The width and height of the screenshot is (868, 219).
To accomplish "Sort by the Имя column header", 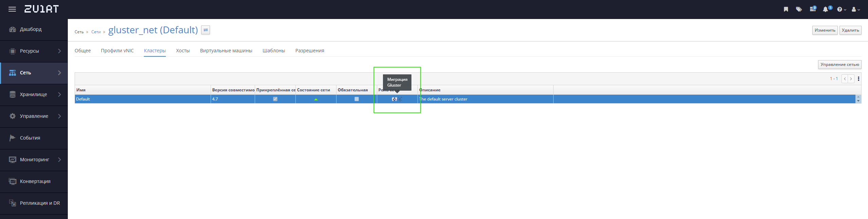I will tap(142, 90).
